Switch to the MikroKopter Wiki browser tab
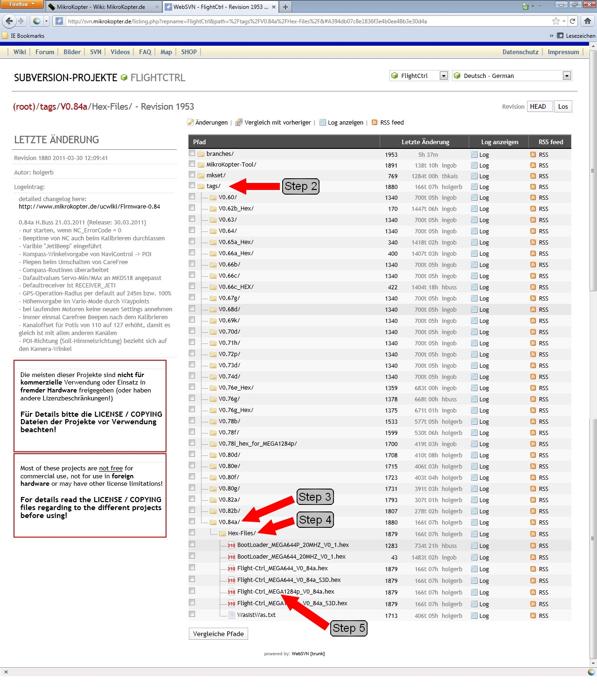The height and width of the screenshot is (700, 597). [101, 7]
